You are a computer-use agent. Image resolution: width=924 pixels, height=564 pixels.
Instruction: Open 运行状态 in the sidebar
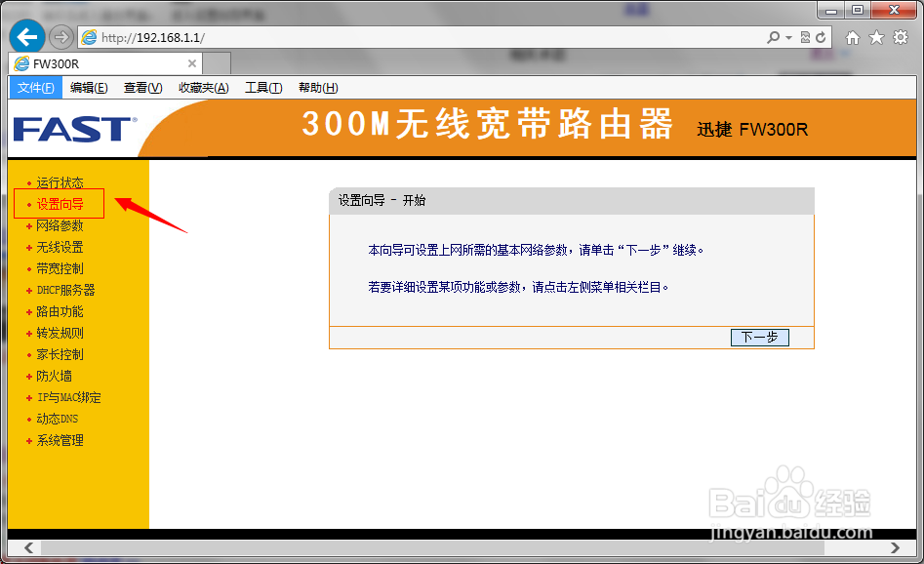tap(60, 182)
